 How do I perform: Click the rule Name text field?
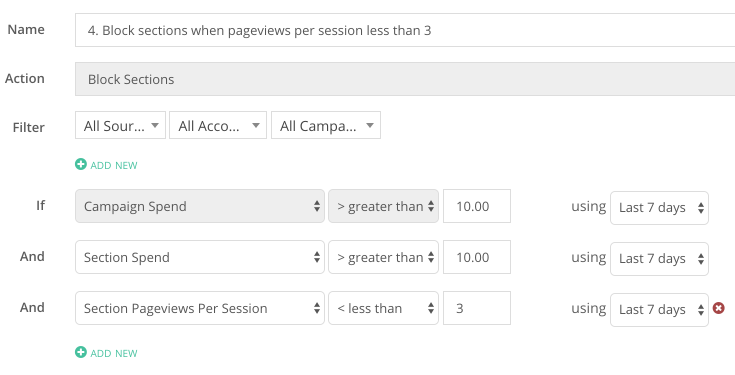point(405,30)
